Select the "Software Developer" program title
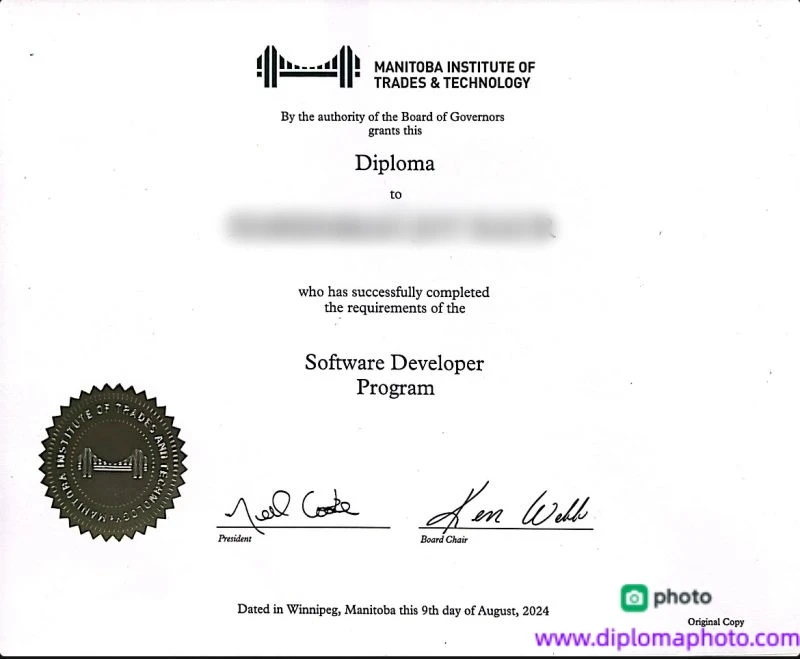The width and height of the screenshot is (800, 659). [x=394, y=363]
